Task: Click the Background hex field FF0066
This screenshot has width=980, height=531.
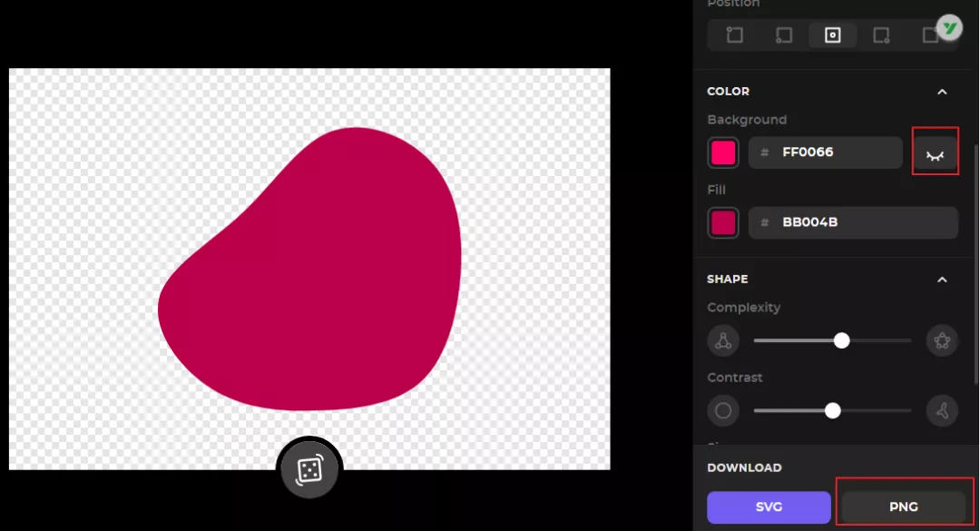Action: [825, 152]
